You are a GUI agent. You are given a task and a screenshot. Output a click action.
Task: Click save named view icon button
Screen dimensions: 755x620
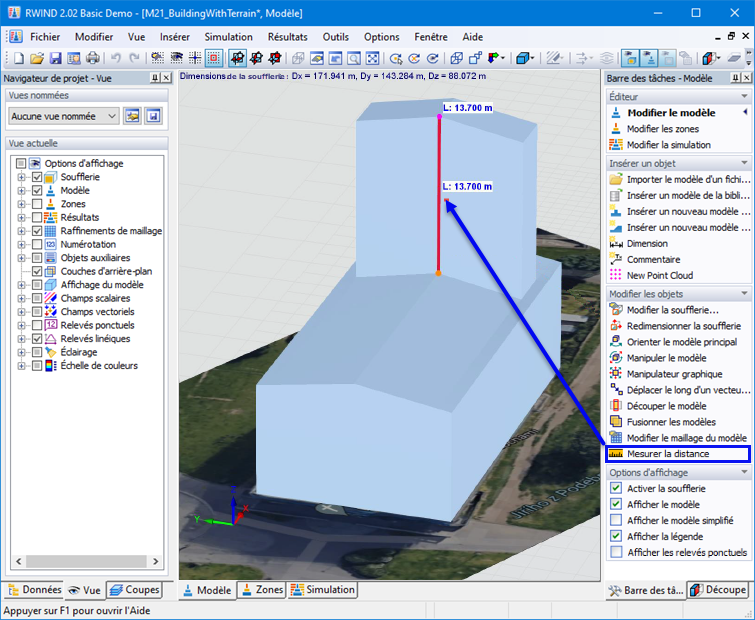(153, 116)
